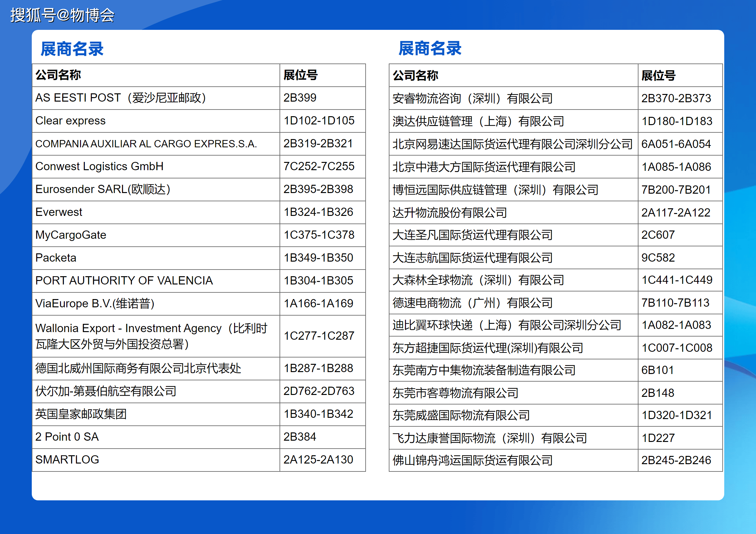Click 达升物流股份有限公司 entry
756x534 pixels.
click(449, 212)
